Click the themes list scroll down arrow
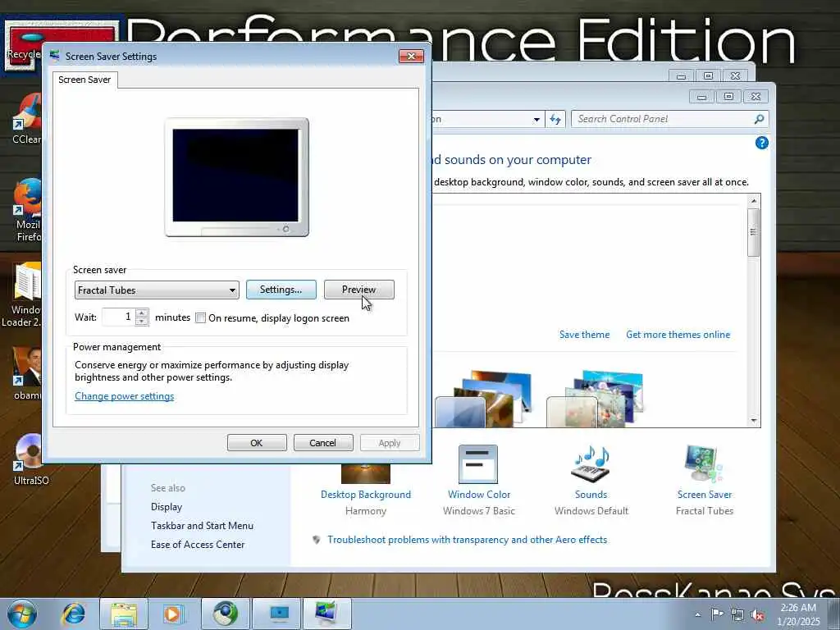Screen dimensions: 840x630 753,421
